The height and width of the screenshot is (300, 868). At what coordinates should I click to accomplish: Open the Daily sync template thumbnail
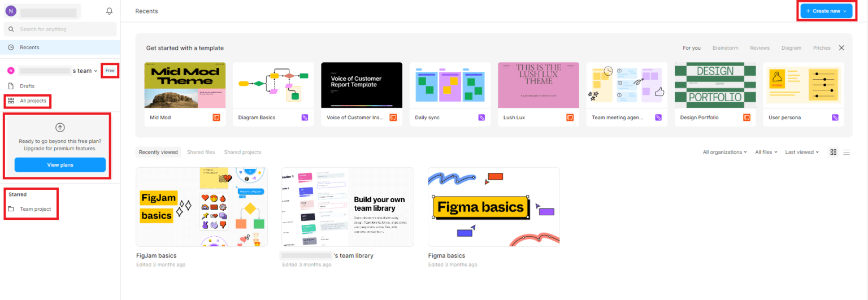(450, 85)
